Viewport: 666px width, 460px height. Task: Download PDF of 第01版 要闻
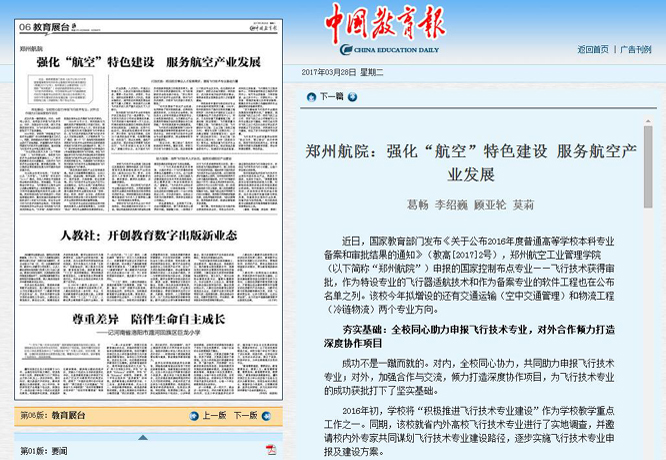coord(271,450)
